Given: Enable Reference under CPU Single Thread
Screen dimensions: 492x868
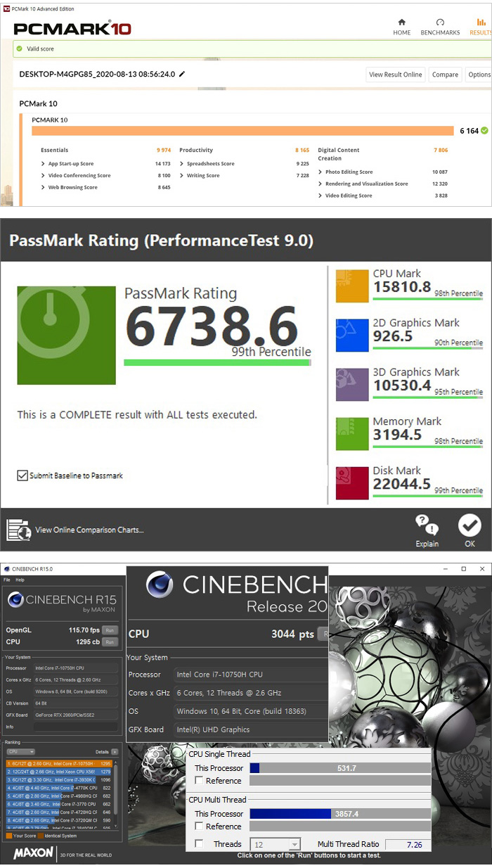Looking at the screenshot, I should click(199, 781).
